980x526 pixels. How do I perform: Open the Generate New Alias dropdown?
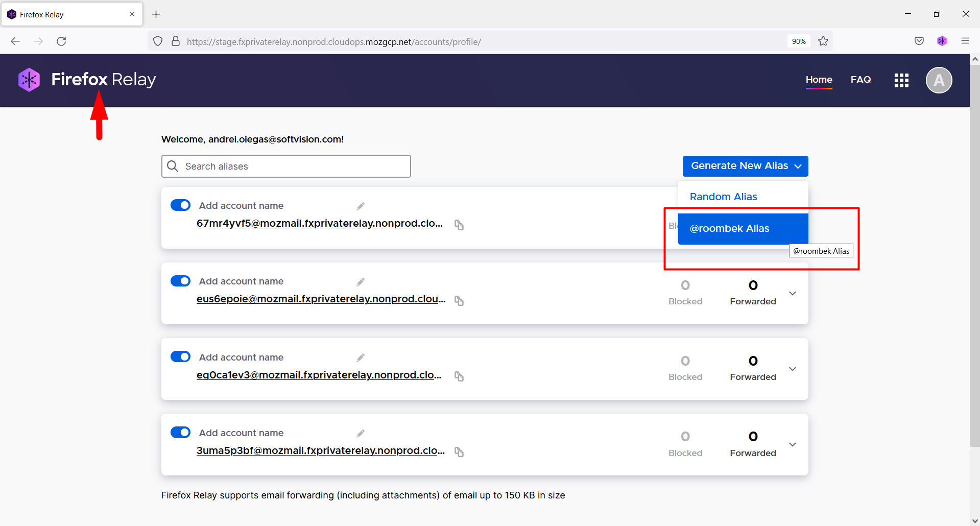tap(745, 165)
